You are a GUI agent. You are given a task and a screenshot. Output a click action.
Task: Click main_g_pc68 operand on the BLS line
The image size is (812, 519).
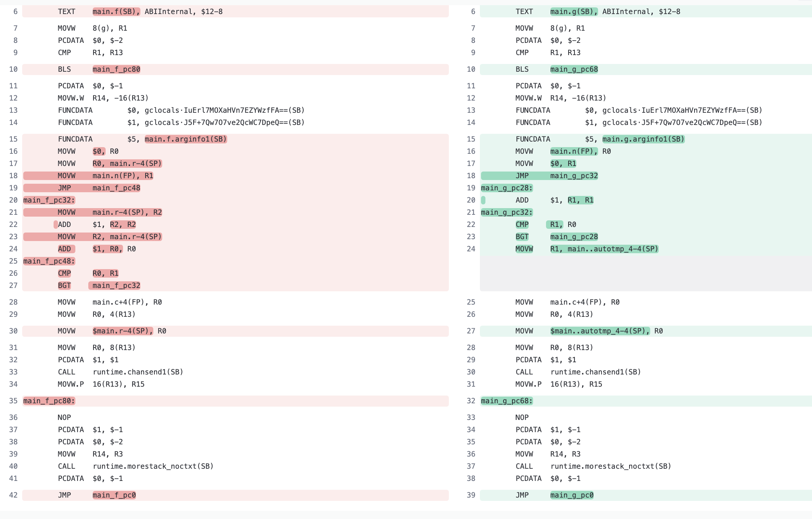tap(574, 69)
